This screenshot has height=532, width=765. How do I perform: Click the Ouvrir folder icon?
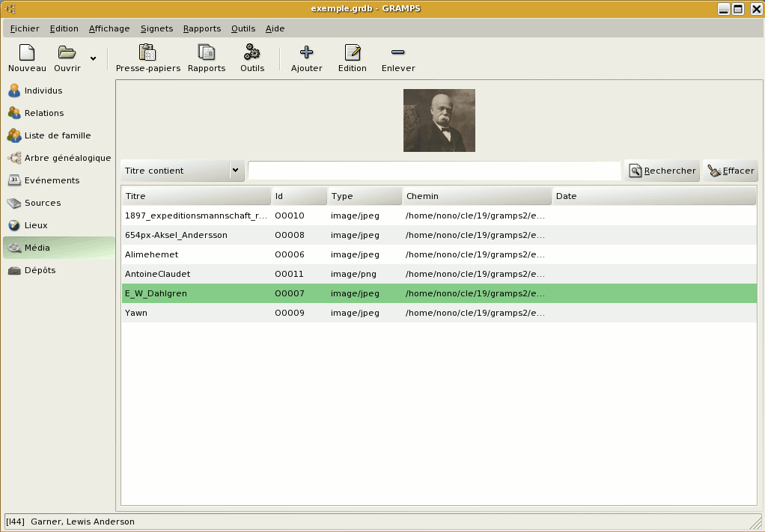tap(67, 52)
